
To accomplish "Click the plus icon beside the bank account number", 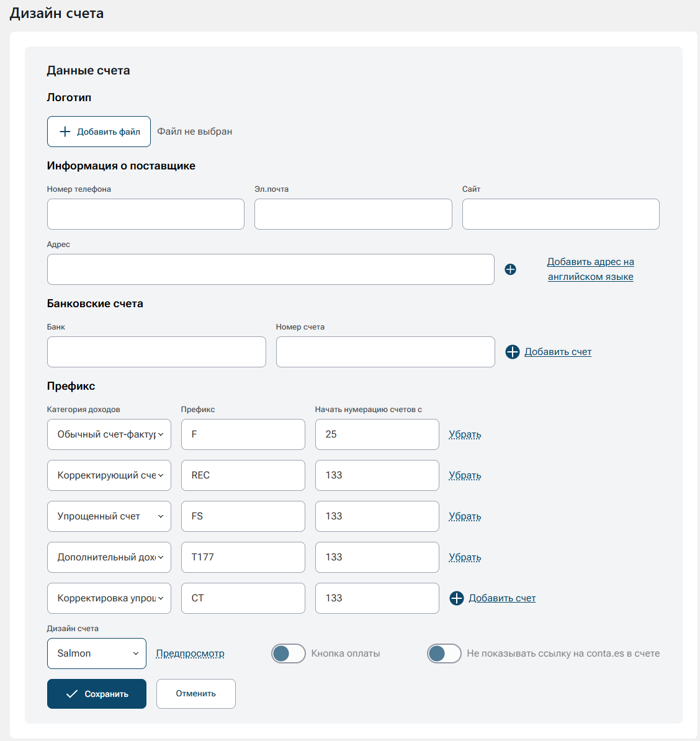I will point(513,352).
